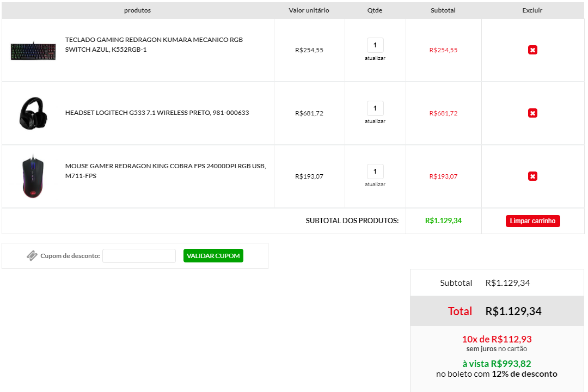Screen dimensions: 588x392
Task: Click the Qtde column header
Action: tap(375, 10)
